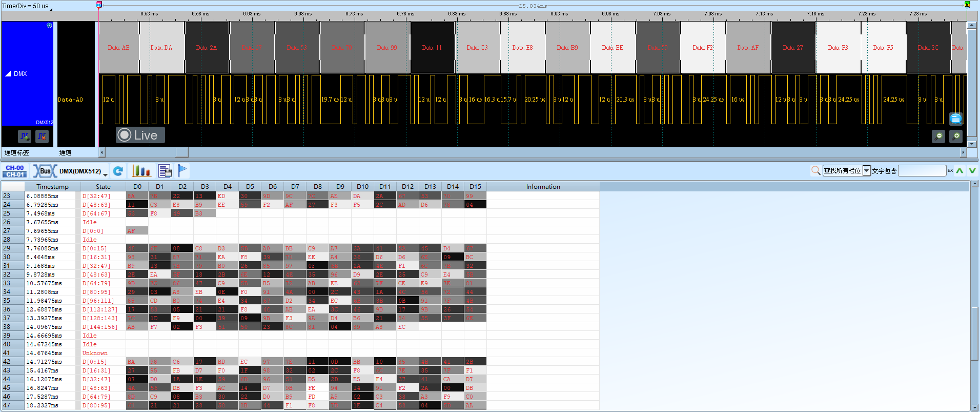Click the blue flag marker icon
The width and height of the screenshot is (980, 412).
pos(183,170)
